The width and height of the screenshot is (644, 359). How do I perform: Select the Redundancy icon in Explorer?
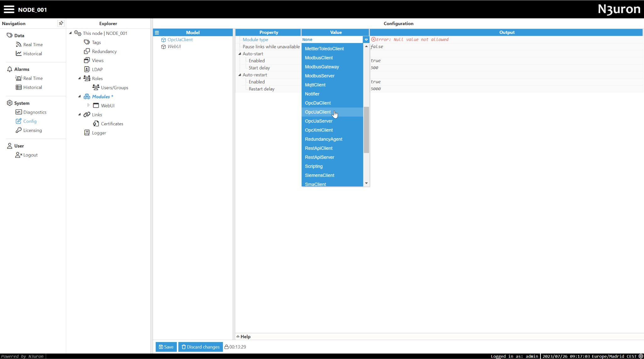[x=87, y=51]
